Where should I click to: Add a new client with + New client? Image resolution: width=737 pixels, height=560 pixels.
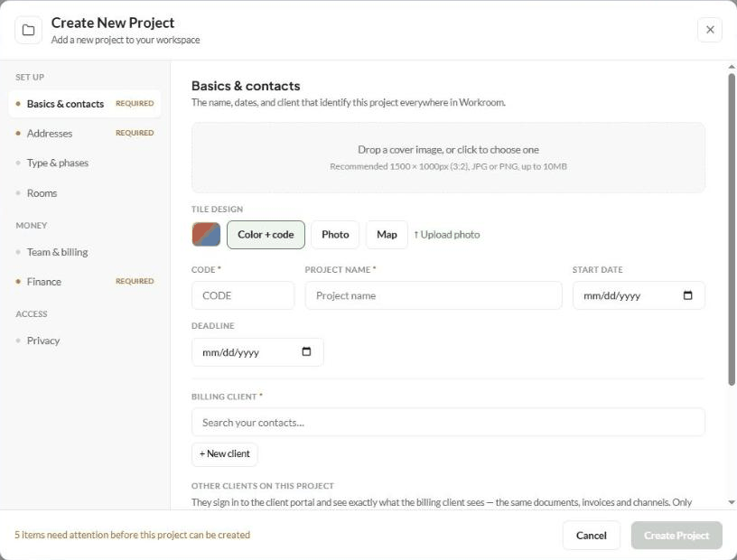[x=225, y=453]
